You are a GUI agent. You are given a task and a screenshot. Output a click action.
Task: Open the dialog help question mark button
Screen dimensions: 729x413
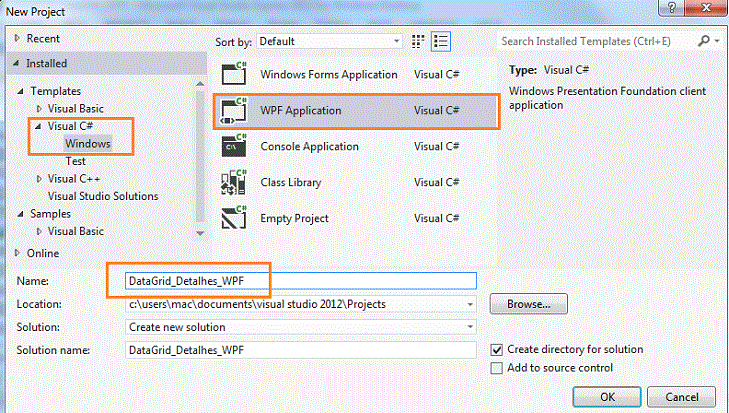(x=671, y=8)
